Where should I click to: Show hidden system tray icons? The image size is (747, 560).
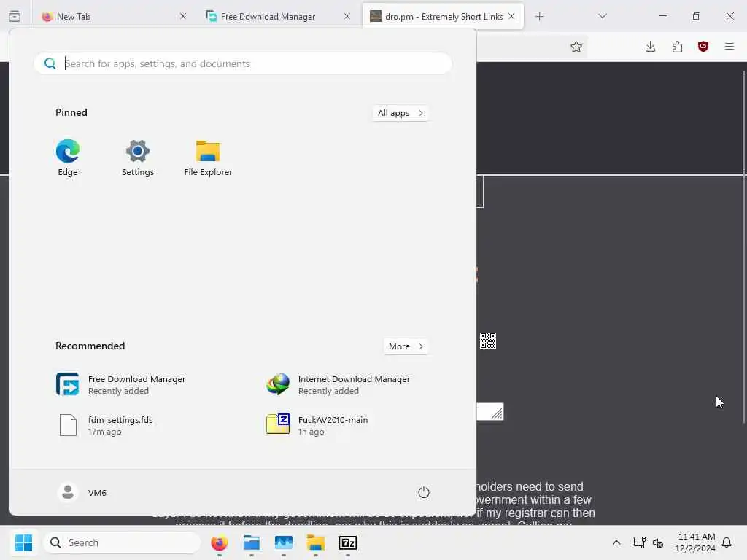pos(616,542)
